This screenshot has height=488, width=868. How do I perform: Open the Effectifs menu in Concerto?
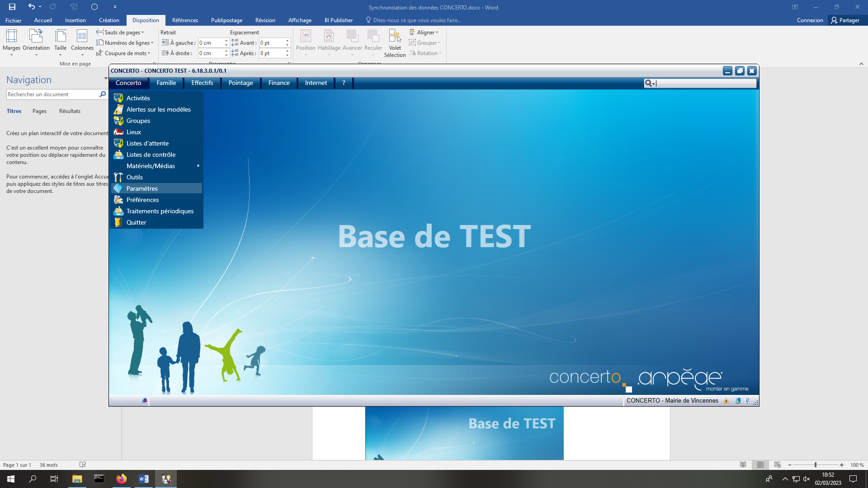coord(202,83)
